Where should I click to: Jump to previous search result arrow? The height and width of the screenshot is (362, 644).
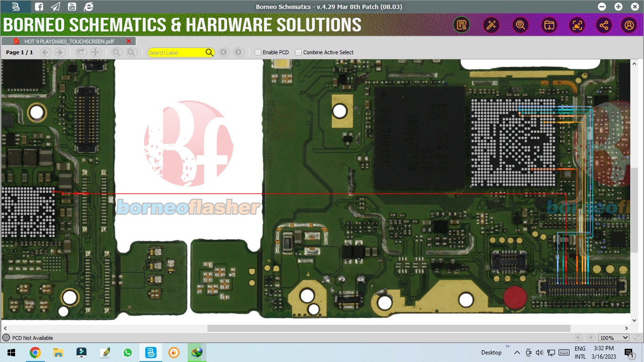point(224,52)
